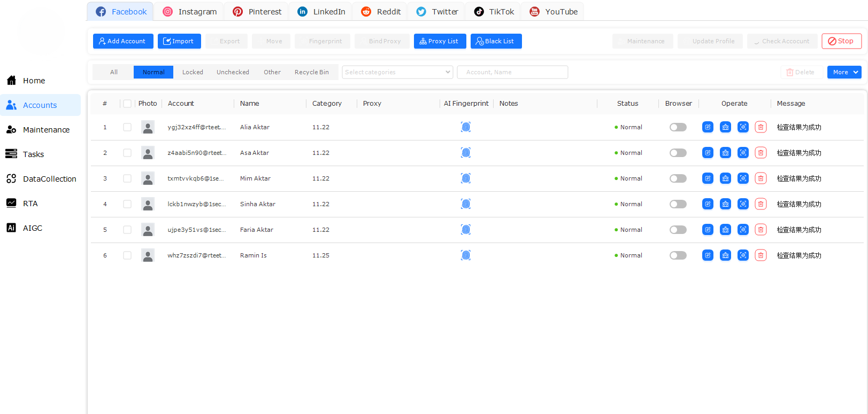Click the Add Account button
The height and width of the screenshot is (414, 868).
123,41
